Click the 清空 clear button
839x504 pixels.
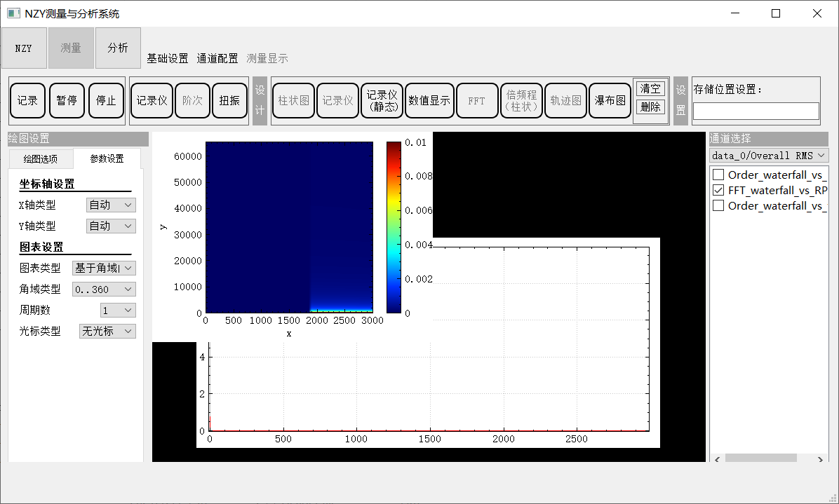coord(650,88)
